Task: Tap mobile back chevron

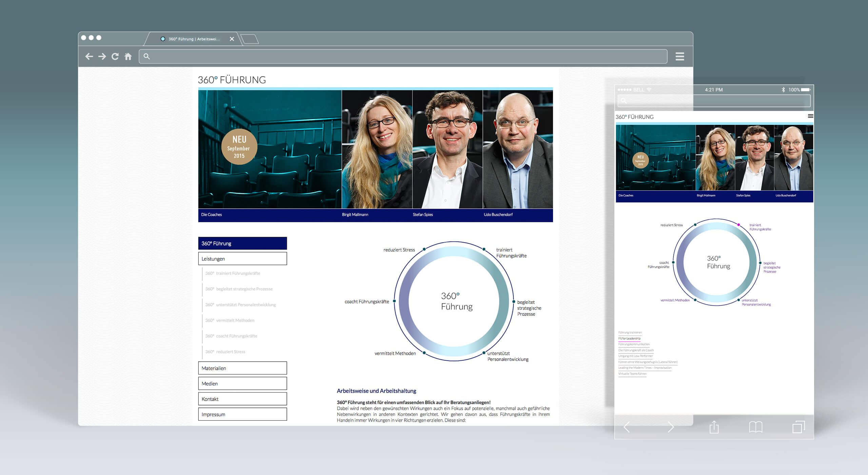Action: click(x=627, y=427)
